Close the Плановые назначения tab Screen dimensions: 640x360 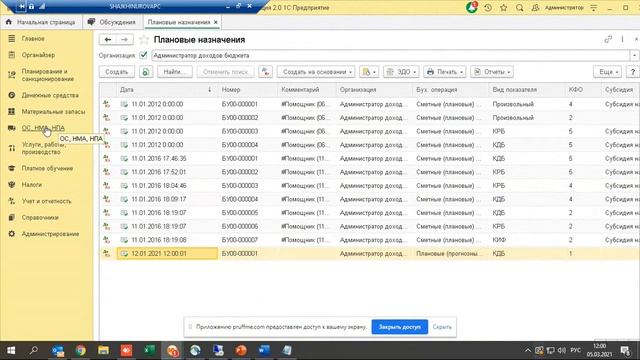(x=216, y=22)
